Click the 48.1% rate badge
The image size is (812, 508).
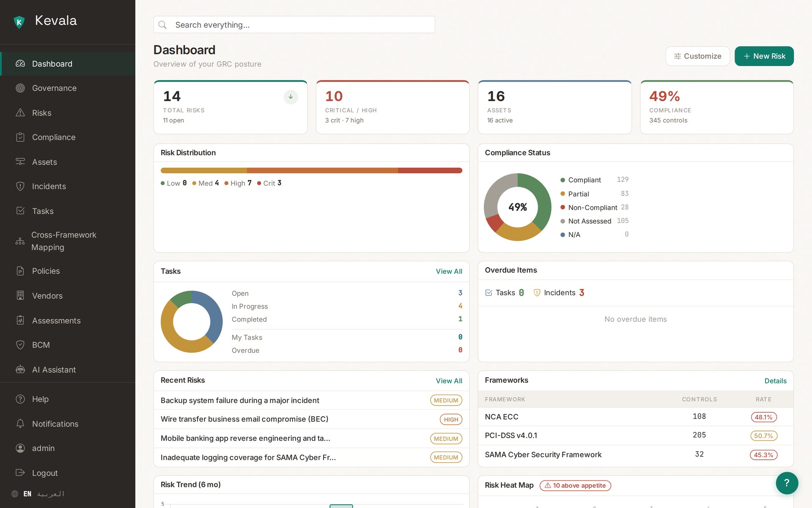[x=763, y=417]
